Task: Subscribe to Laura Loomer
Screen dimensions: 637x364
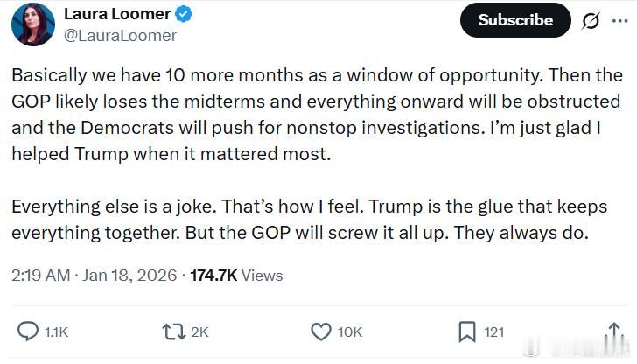Action: point(514,20)
